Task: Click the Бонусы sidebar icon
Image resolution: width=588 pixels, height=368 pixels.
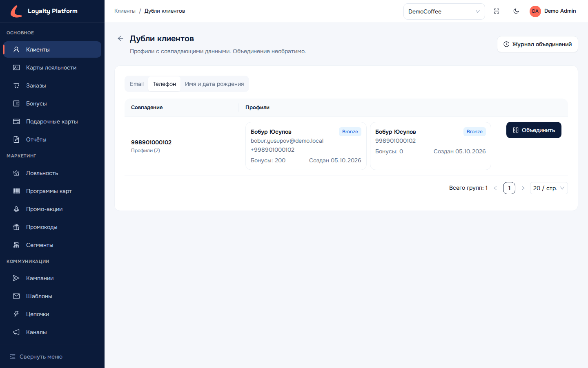Action: pos(16,103)
